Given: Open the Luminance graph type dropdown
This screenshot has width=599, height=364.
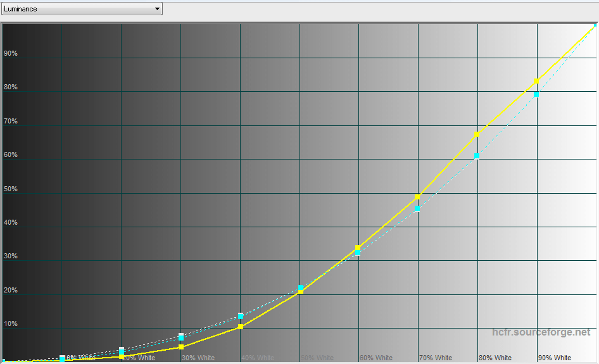Looking at the screenshot, I should click(x=81, y=9).
